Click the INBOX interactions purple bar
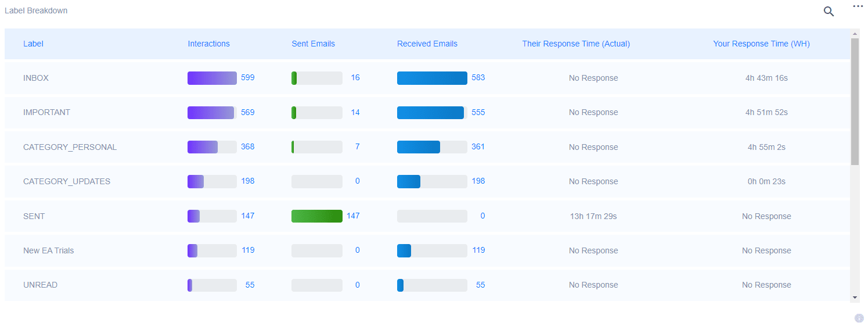 pos(212,78)
